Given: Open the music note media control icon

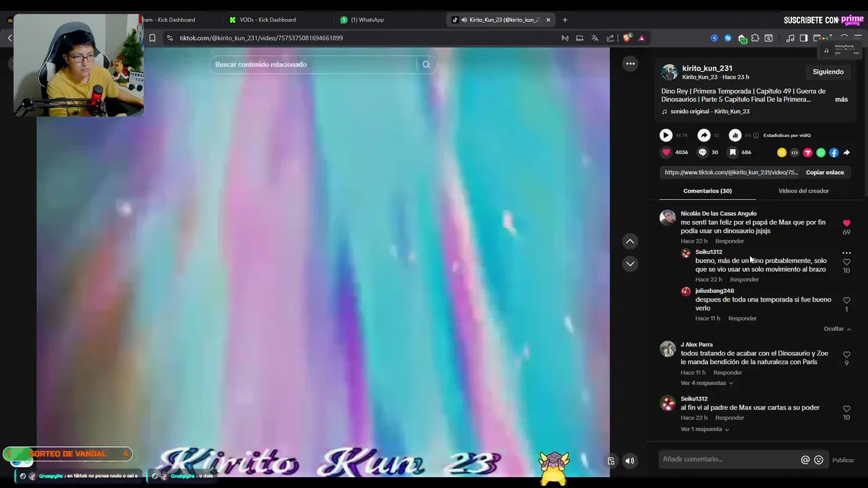Looking at the screenshot, I should pyautogui.click(x=790, y=38).
